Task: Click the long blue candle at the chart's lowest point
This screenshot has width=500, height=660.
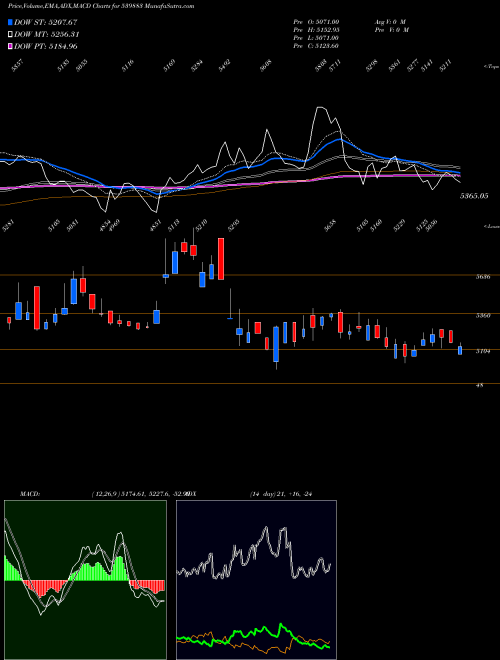Action: [x=276, y=344]
